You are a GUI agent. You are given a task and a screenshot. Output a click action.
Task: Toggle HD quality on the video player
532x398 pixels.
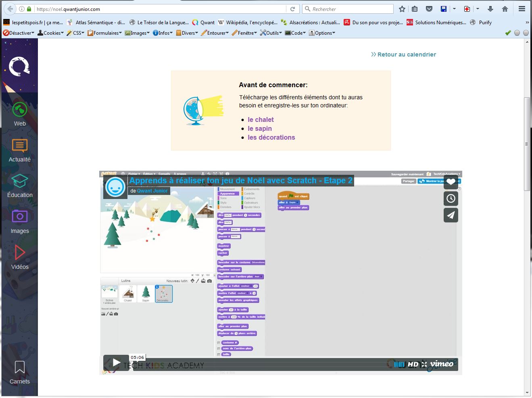(413, 364)
